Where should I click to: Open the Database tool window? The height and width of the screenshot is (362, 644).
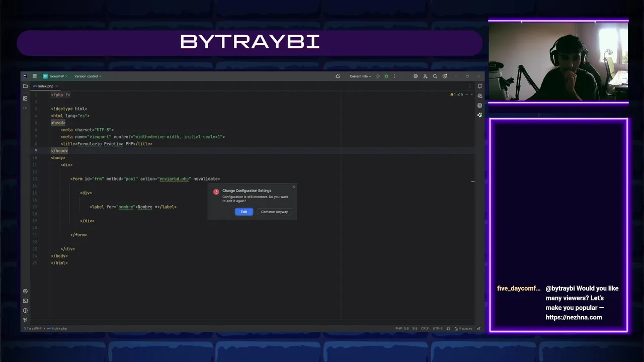(x=479, y=106)
